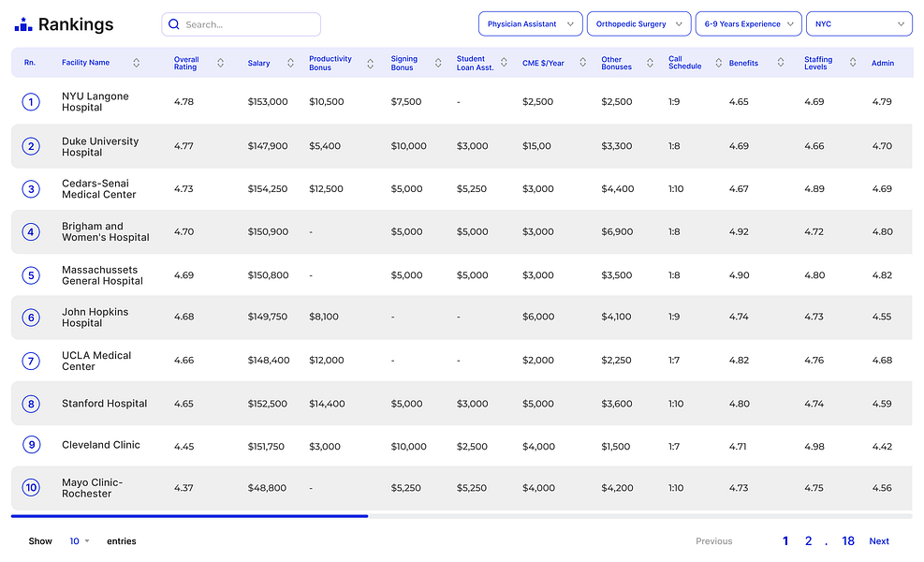Jump to page 18 of results

point(847,541)
